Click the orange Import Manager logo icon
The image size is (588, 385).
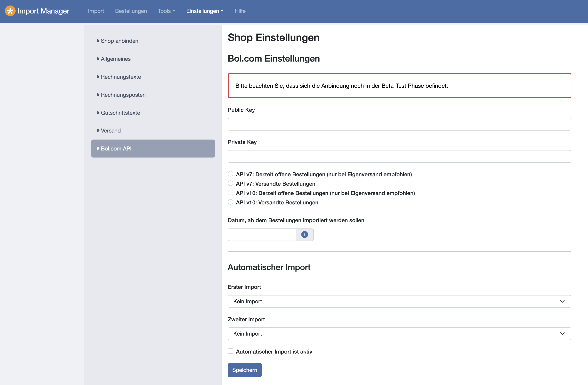click(x=10, y=11)
